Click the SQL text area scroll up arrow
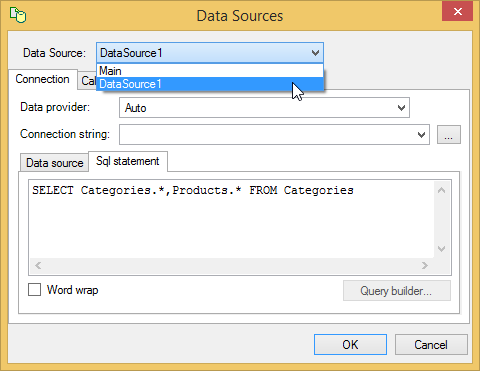This screenshot has width=480, height=371. (442, 190)
